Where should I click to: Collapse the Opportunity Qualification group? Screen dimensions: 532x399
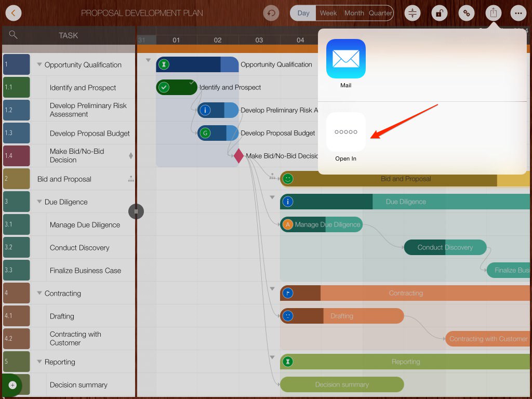(39, 65)
